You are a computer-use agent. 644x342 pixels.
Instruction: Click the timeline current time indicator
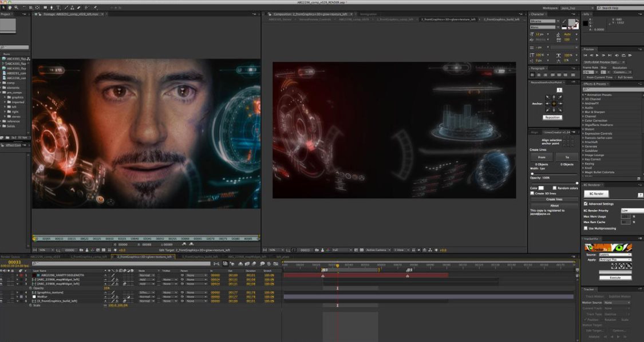pos(338,266)
